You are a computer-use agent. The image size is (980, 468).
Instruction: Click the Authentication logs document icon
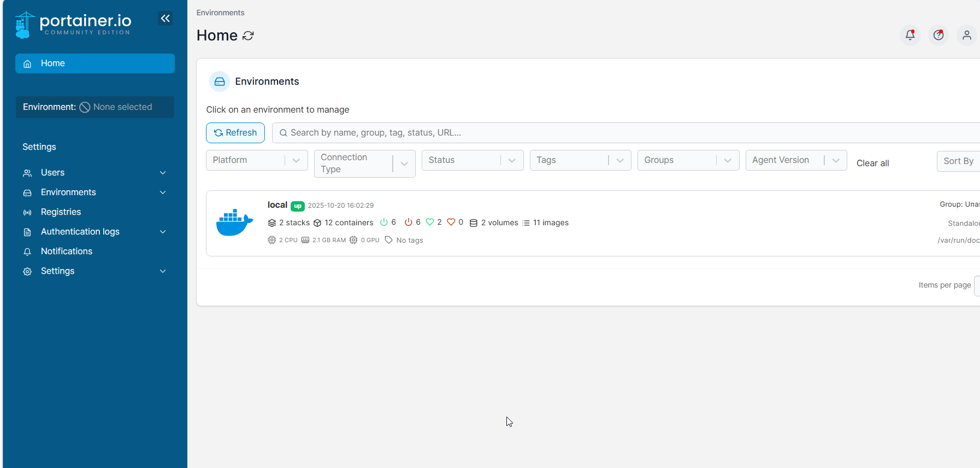tap(27, 232)
